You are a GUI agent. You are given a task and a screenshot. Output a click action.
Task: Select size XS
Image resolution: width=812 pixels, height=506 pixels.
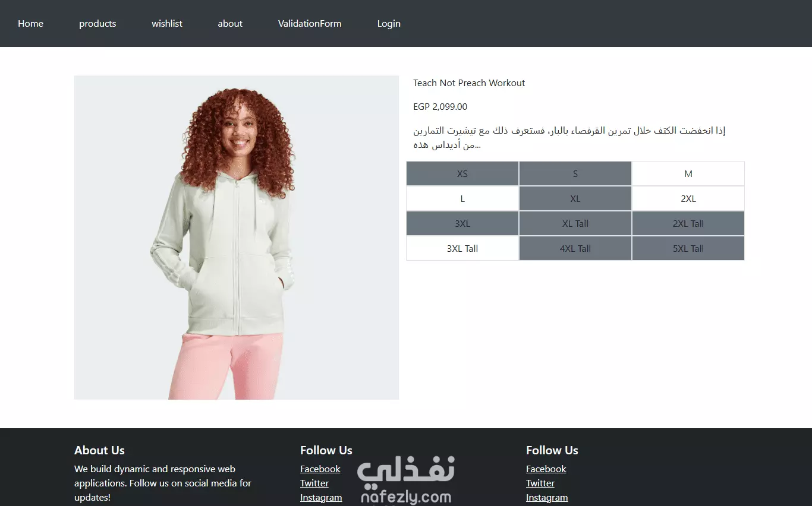click(462, 173)
